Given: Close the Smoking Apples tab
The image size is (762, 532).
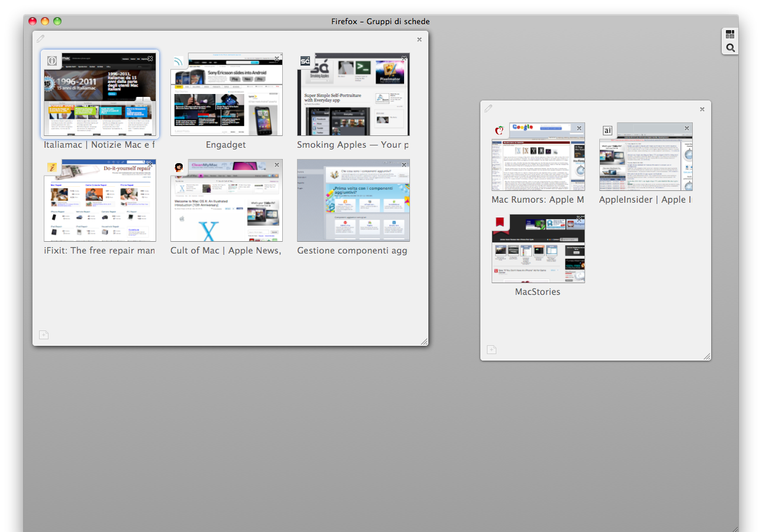Looking at the screenshot, I should coord(404,59).
